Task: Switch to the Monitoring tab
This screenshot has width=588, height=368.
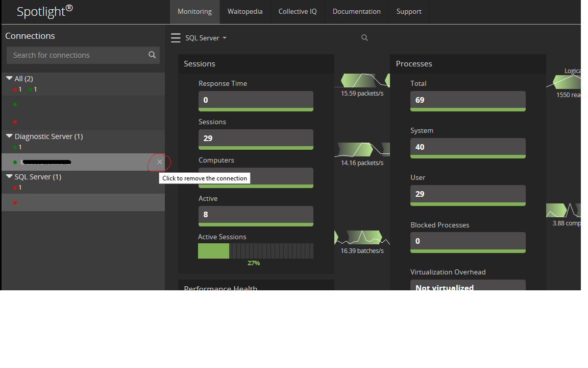Action: click(194, 12)
